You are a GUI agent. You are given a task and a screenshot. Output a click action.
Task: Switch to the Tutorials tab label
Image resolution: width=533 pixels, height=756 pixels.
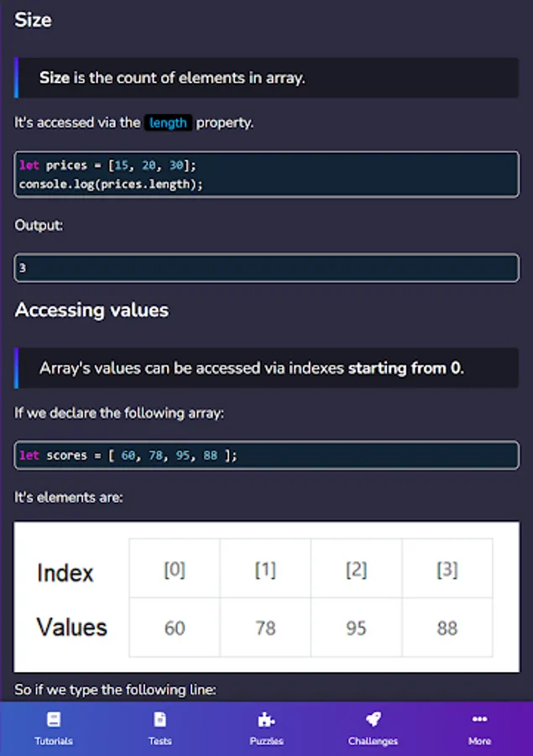[x=54, y=741]
